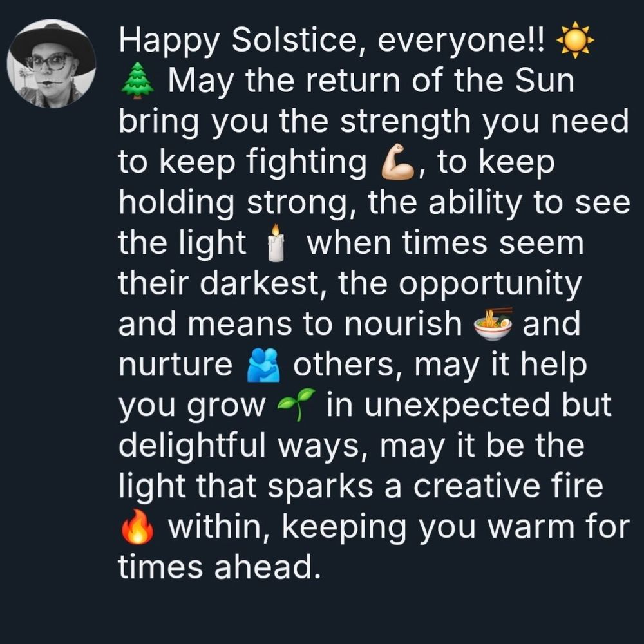Click the ramen bowl emoji
644x644 pixels.
493,324
